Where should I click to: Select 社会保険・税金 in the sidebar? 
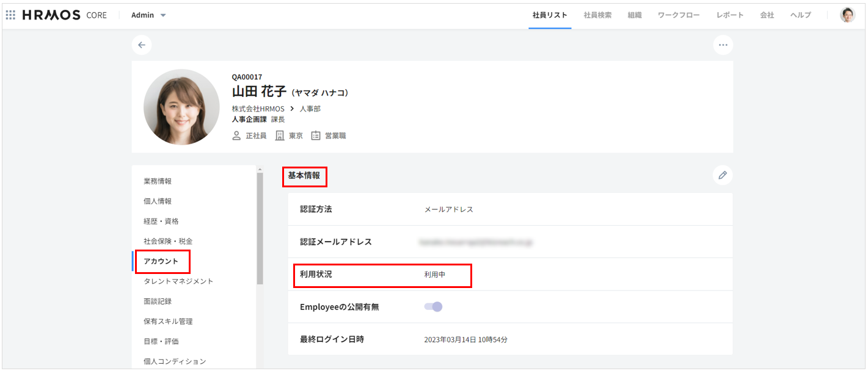tap(168, 241)
